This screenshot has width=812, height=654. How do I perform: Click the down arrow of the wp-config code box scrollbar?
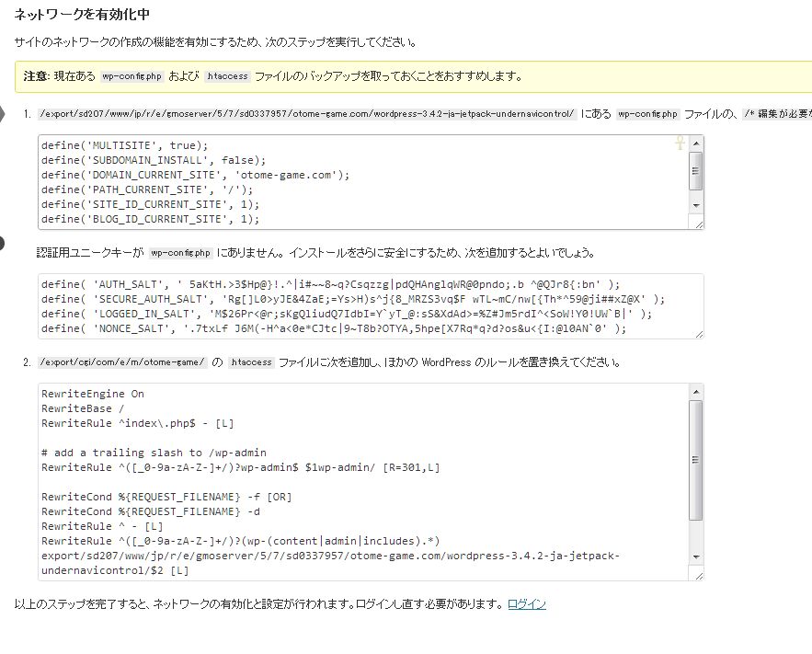point(696,205)
